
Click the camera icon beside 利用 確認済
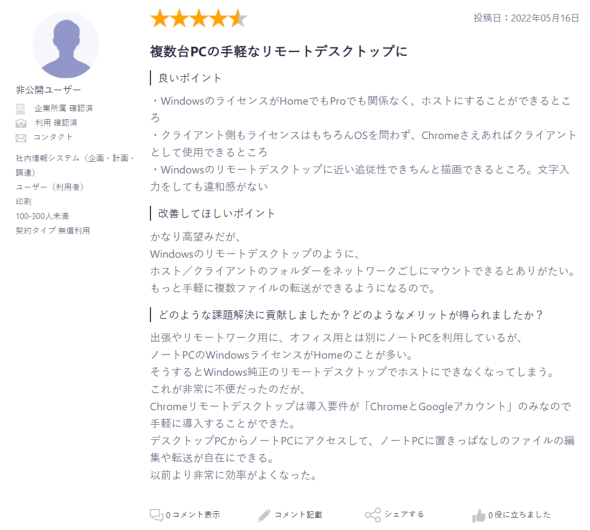click(21, 123)
